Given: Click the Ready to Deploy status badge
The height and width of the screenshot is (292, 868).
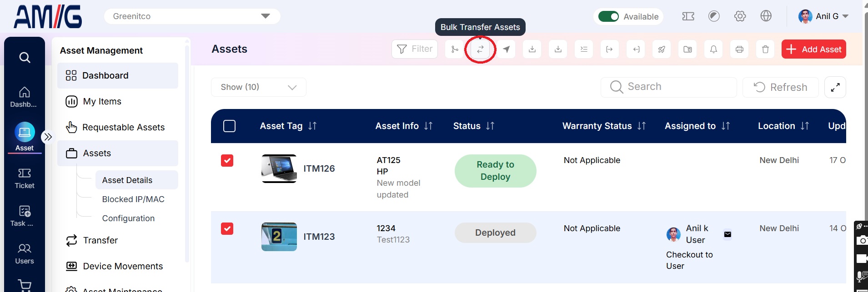Looking at the screenshot, I should point(495,171).
